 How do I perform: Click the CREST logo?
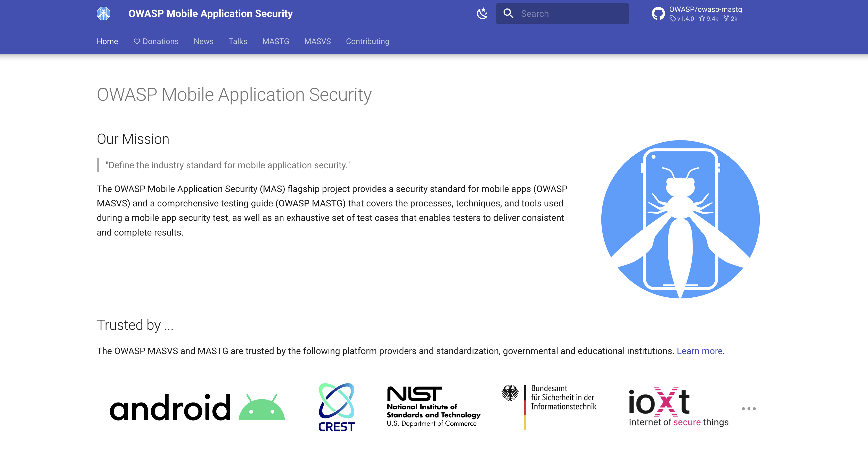pyautogui.click(x=337, y=407)
